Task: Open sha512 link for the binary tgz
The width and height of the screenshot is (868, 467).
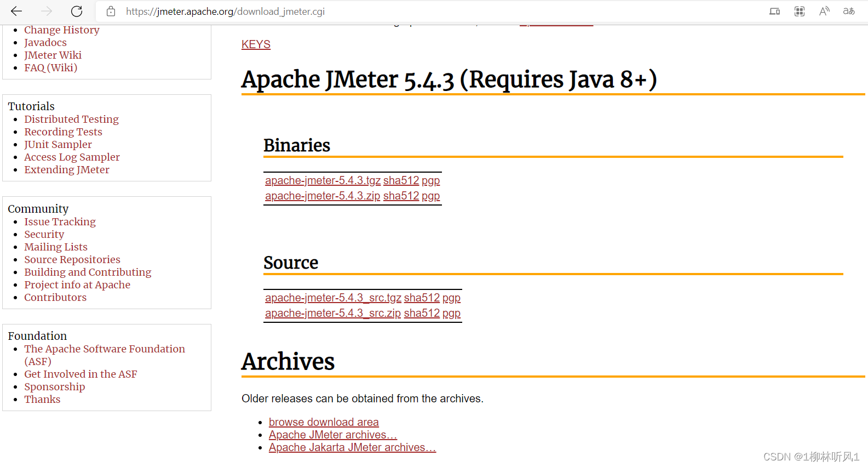Action: tap(401, 181)
